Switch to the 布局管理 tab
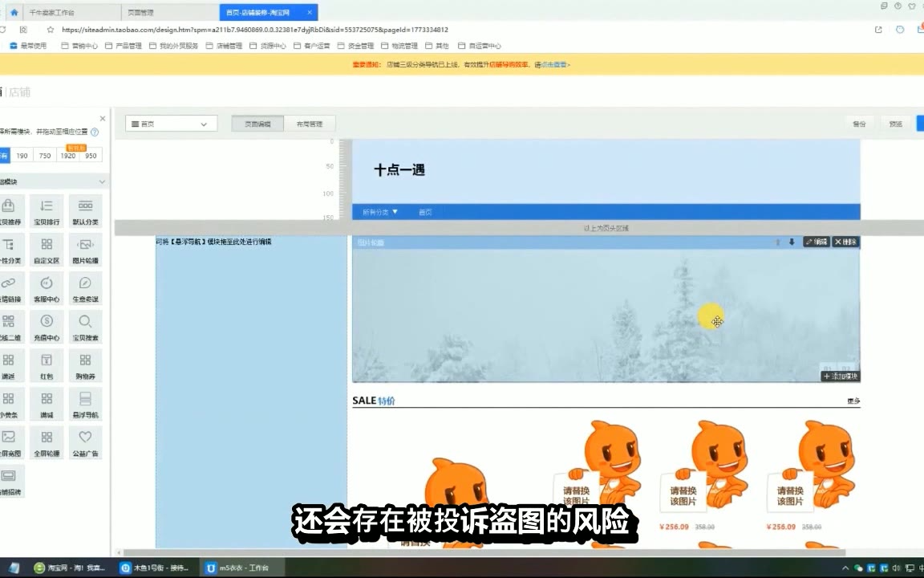 [309, 124]
